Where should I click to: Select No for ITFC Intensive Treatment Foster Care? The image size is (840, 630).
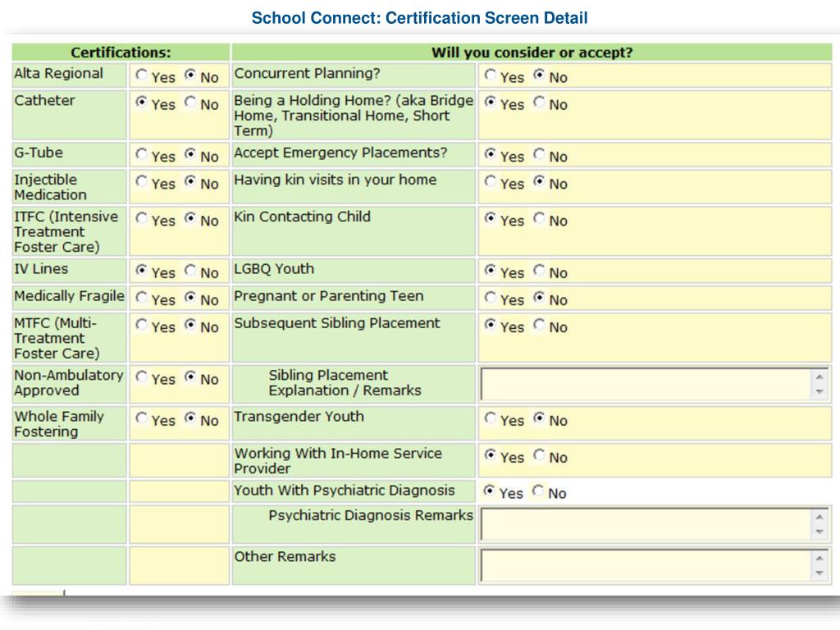point(190,218)
